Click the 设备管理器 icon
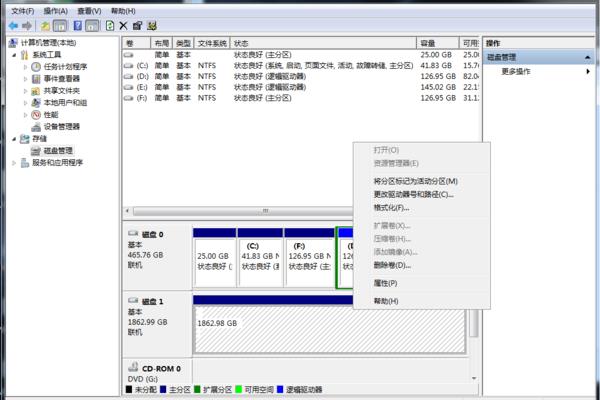 click(x=36, y=127)
